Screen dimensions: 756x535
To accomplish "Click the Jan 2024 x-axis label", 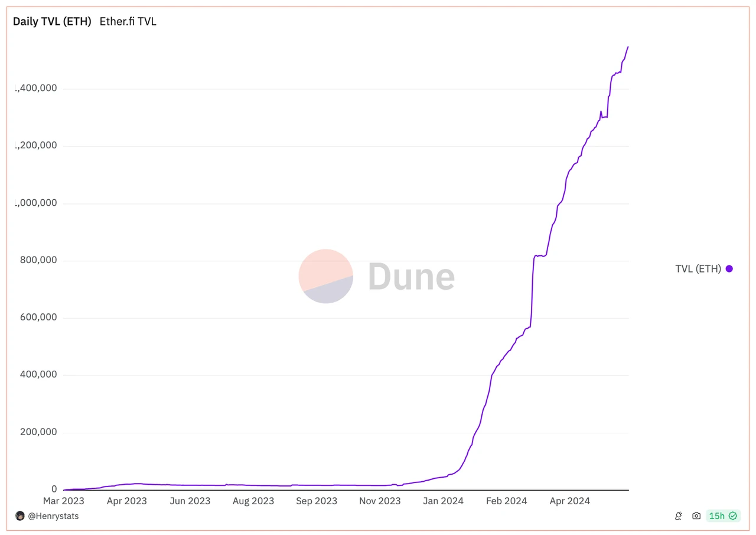I will (443, 501).
